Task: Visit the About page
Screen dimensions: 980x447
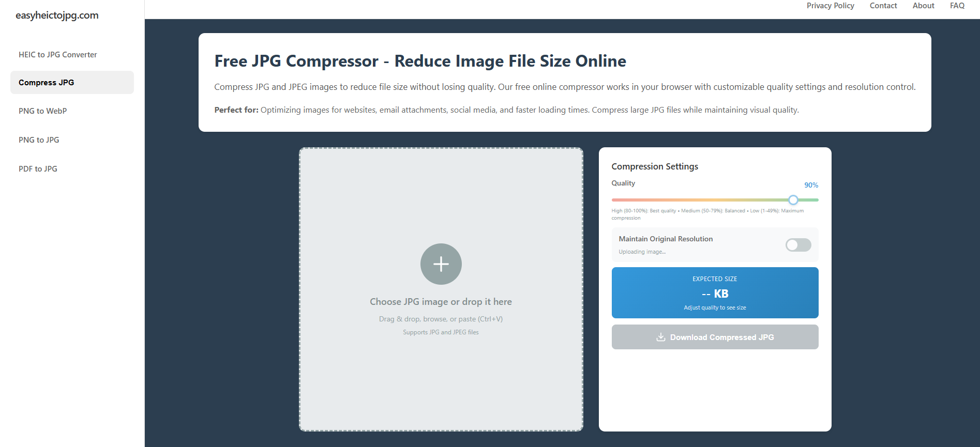Action: click(x=923, y=6)
